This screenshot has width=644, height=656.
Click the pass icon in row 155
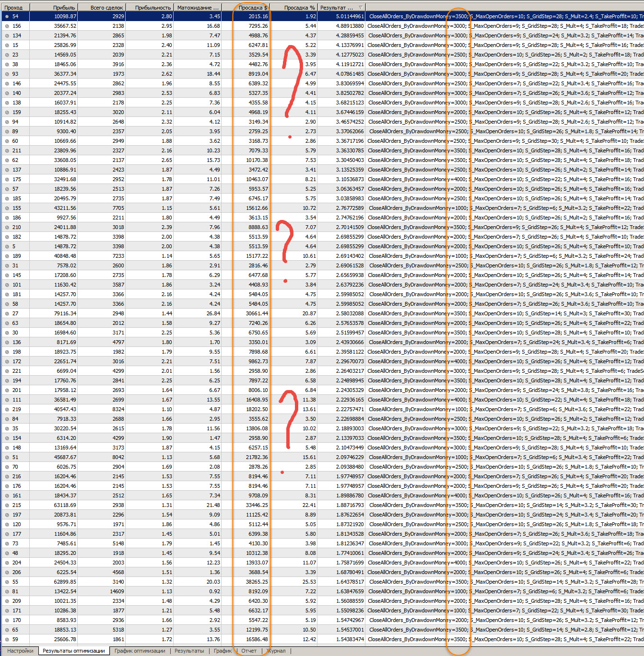tap(7, 208)
